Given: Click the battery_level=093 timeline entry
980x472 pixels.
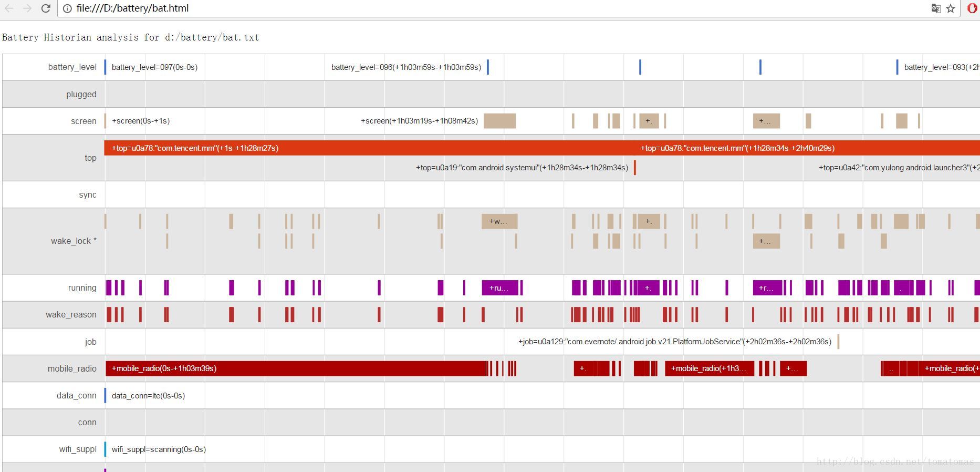Looking at the screenshot, I should coord(942,67).
